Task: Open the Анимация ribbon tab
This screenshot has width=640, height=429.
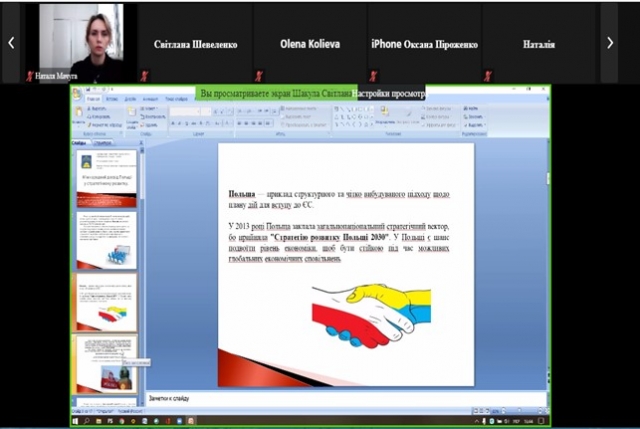Action: point(150,99)
